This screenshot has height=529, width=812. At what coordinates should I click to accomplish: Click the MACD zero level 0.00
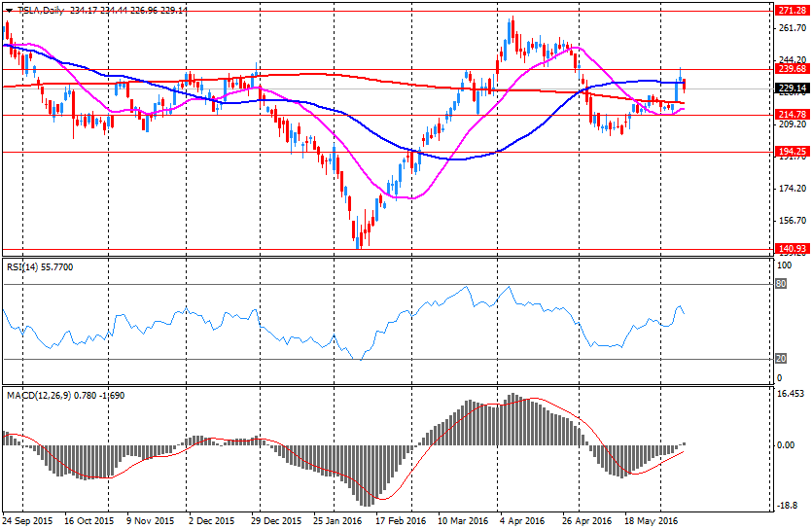786,445
